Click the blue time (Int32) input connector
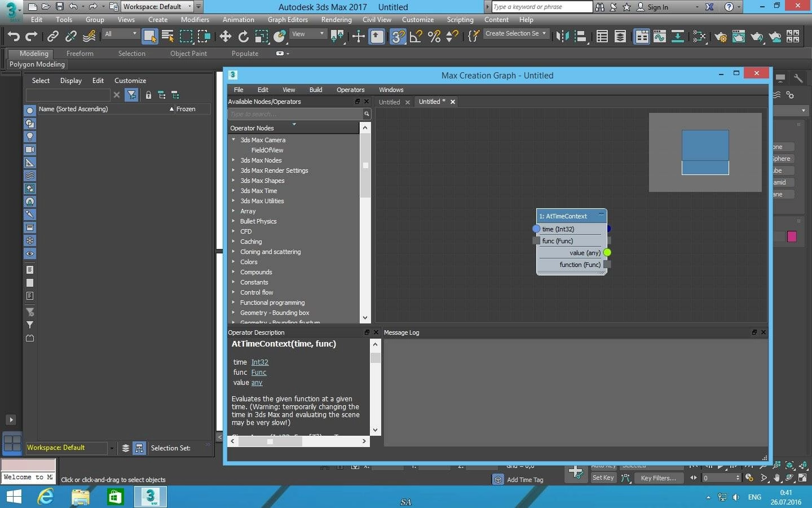 (536, 229)
